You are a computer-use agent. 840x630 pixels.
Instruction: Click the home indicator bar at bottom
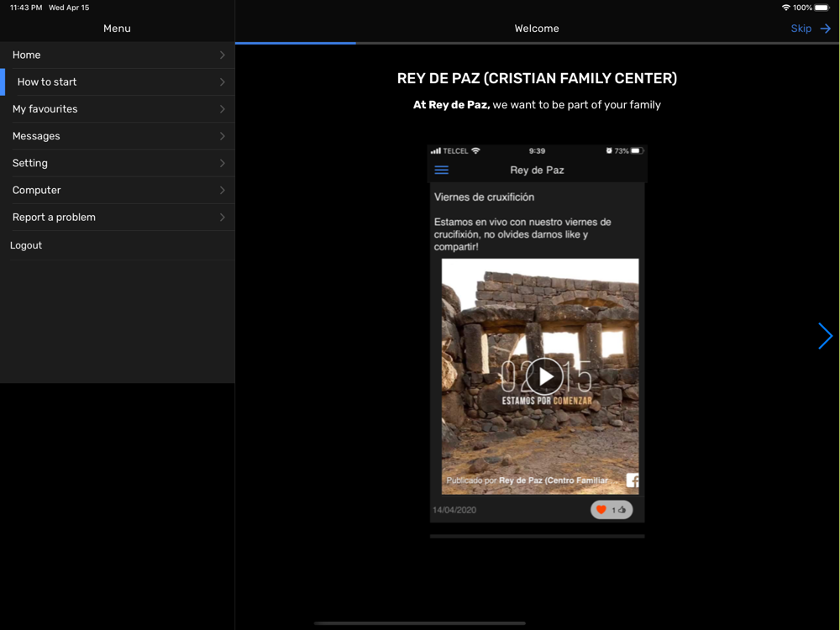point(419,623)
